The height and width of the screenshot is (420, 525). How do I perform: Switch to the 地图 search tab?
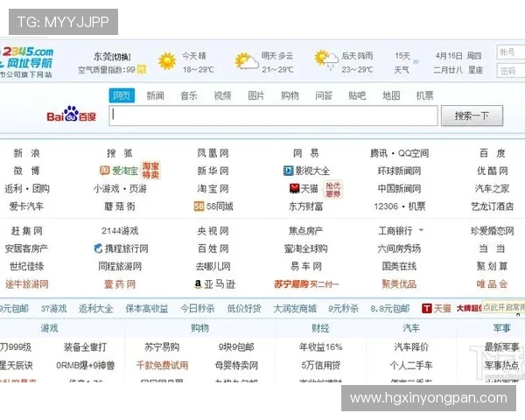point(391,95)
